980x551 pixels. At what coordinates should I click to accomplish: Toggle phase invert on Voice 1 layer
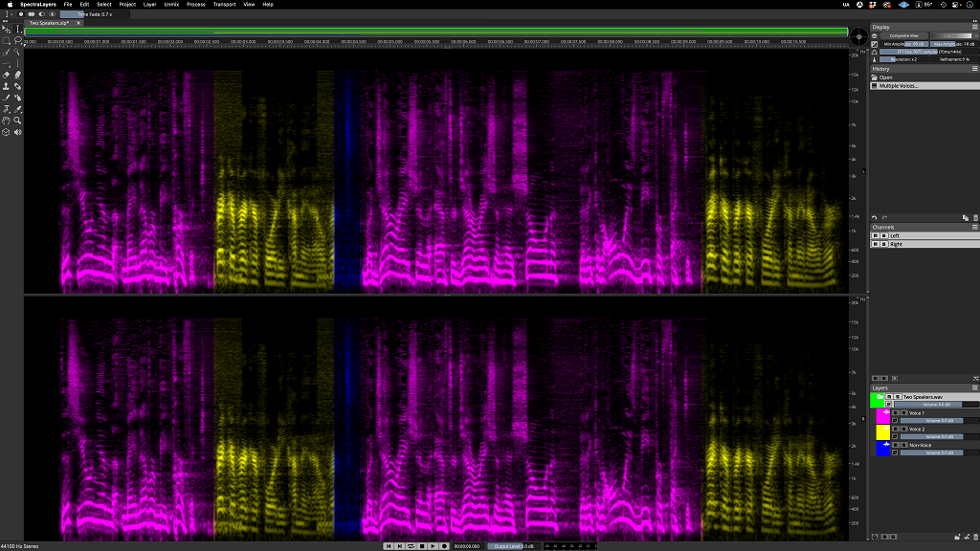coord(895,421)
